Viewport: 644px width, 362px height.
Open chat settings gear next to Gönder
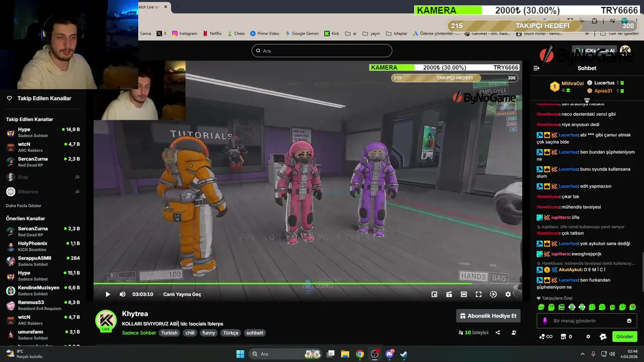(x=588, y=337)
